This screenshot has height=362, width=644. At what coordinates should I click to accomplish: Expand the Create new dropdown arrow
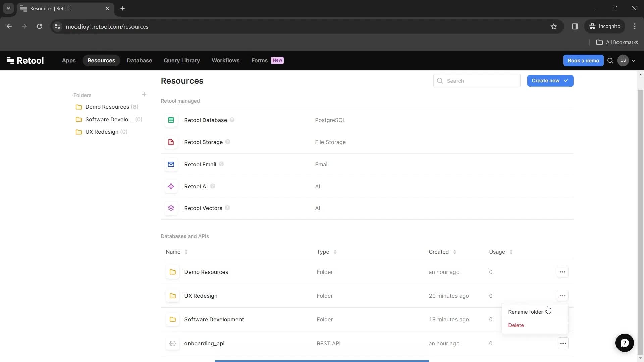tap(566, 81)
